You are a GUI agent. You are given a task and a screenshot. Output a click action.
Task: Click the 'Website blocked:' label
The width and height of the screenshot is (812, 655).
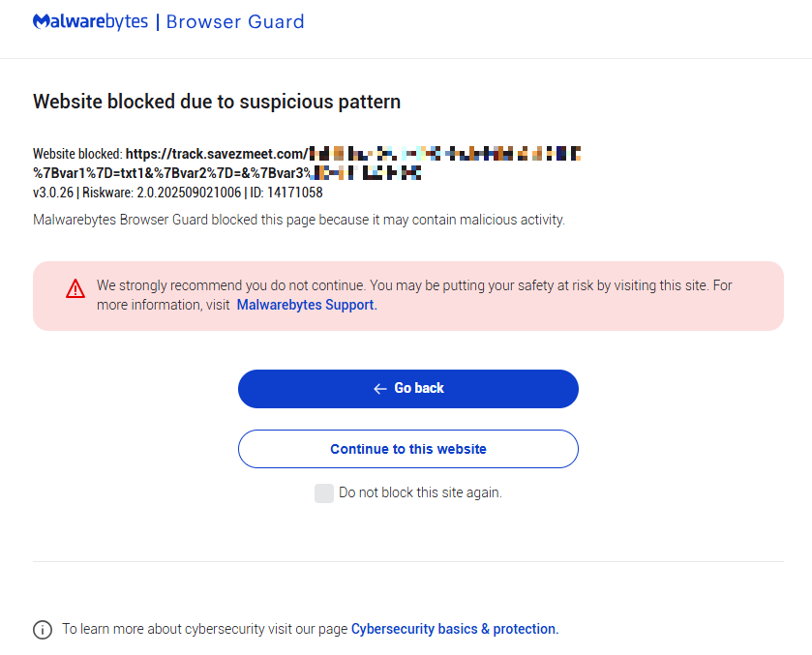point(77,154)
